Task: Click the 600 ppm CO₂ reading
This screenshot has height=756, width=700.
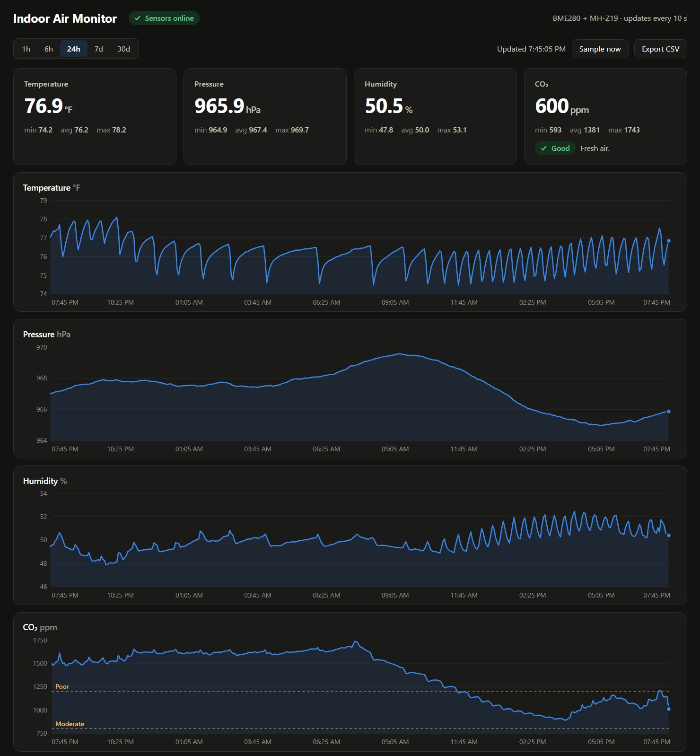Action: [x=562, y=106]
